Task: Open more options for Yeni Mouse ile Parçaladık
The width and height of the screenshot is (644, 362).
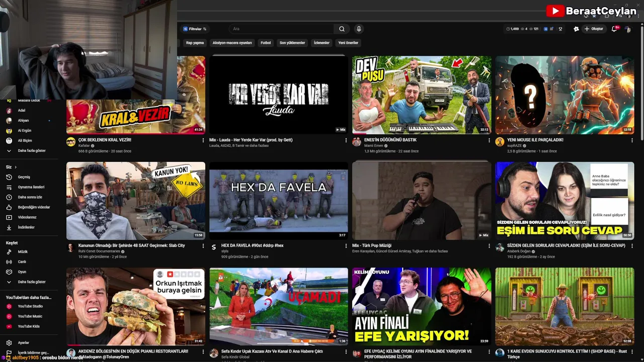Action: (632, 140)
